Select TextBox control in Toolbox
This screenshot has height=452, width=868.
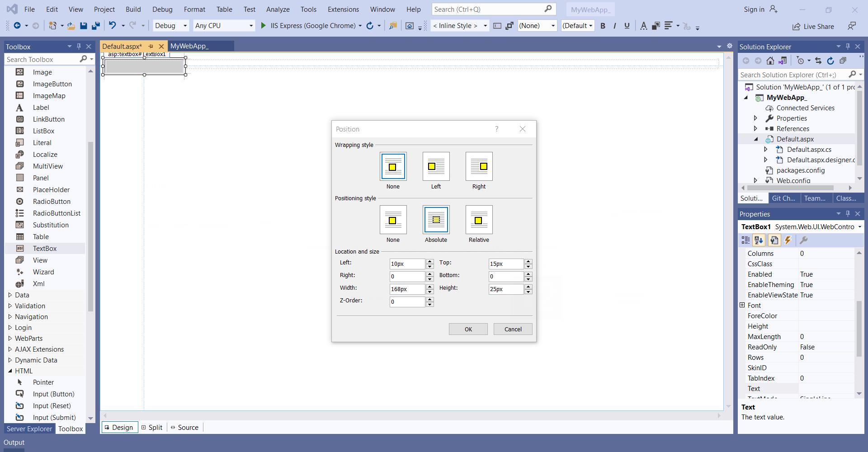tap(44, 249)
